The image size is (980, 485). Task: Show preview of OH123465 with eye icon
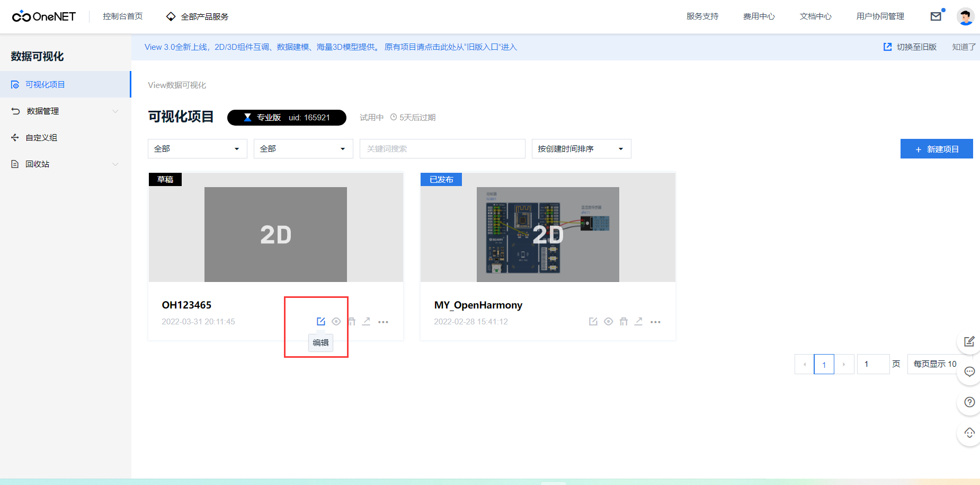pyautogui.click(x=336, y=321)
